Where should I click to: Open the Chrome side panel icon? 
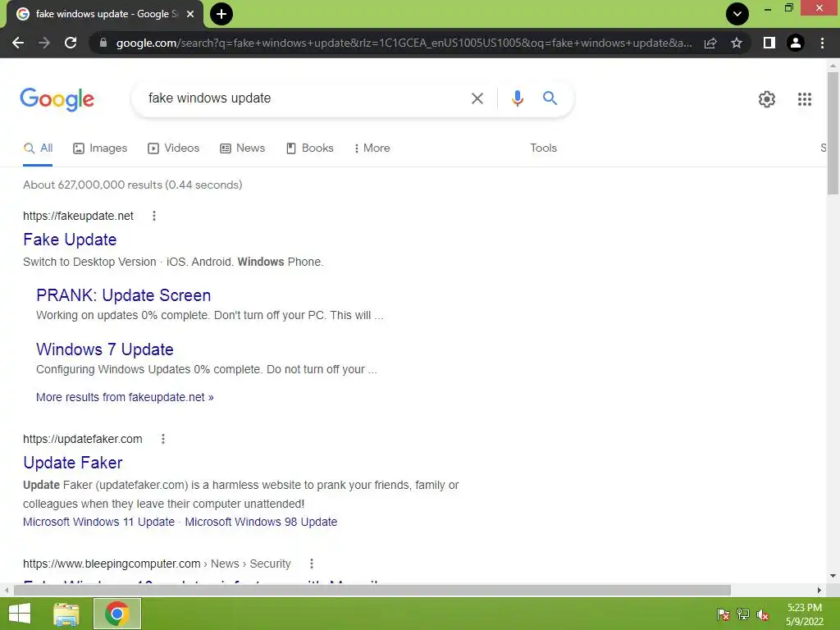(x=769, y=43)
